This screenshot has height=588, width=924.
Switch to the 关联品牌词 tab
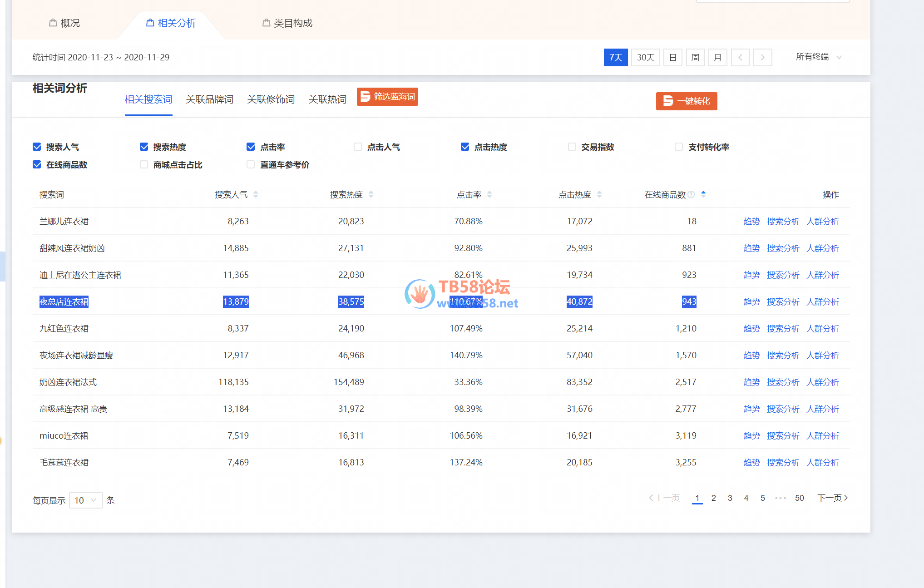[209, 99]
